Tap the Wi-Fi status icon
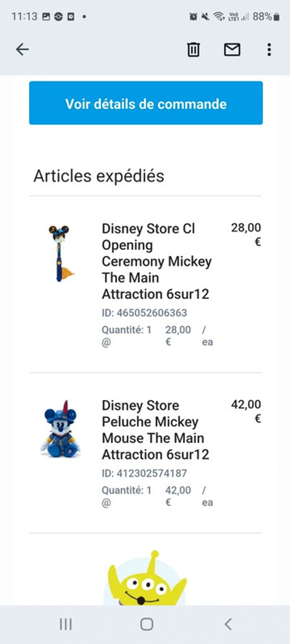The width and height of the screenshot is (290, 644). (x=218, y=17)
